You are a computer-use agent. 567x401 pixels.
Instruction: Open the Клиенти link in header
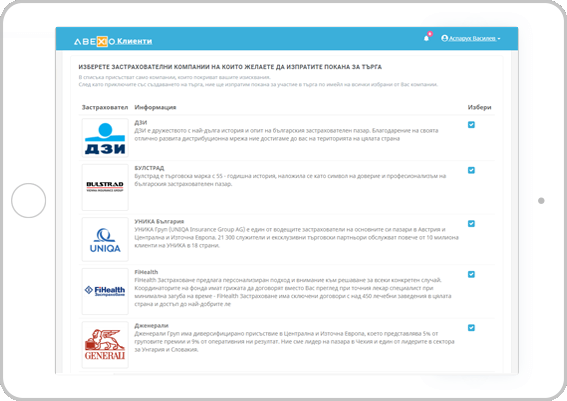tap(135, 41)
